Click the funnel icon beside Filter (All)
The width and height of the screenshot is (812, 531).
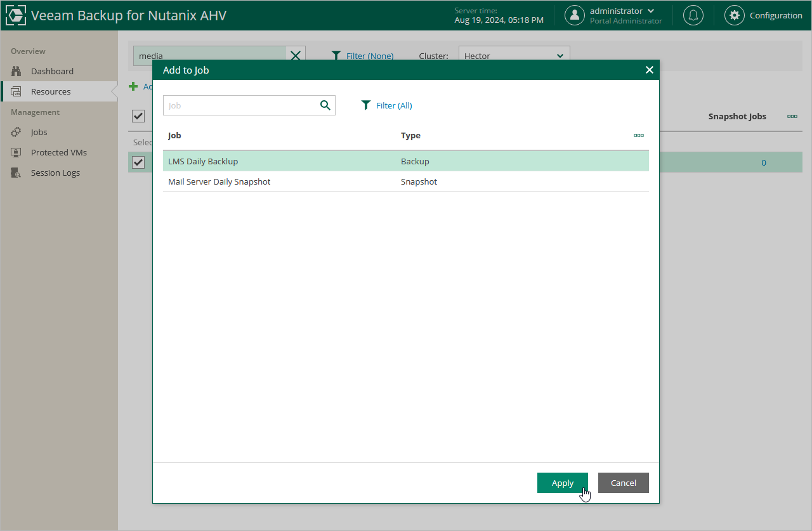point(365,105)
